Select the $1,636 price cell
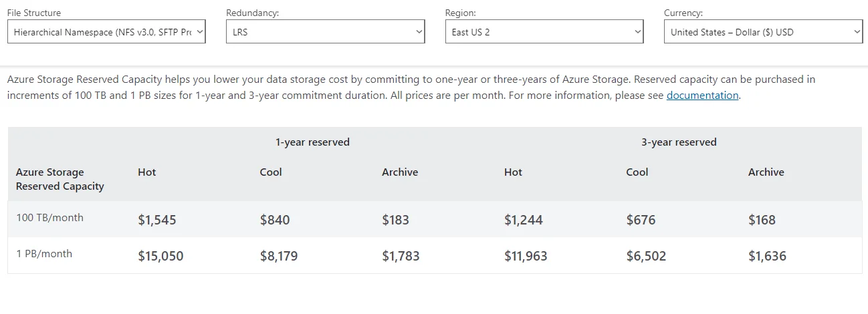 [x=767, y=256]
